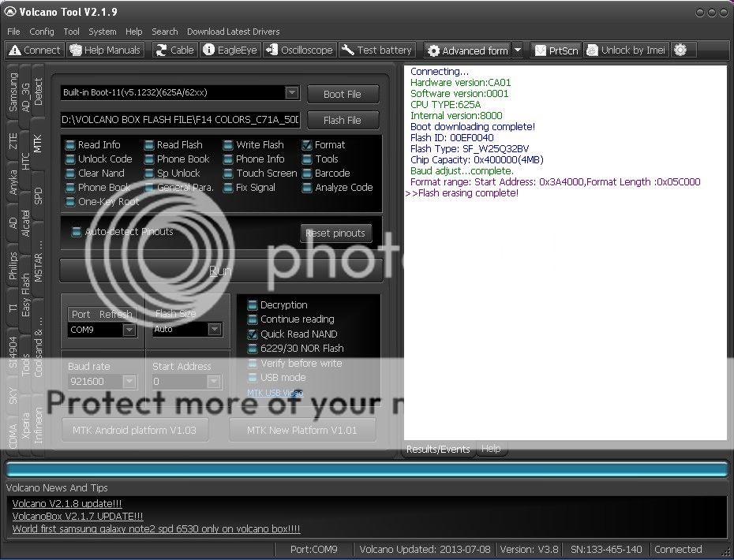734x560 pixels.
Task: Switch to the ZTE side tab
Action: pyautogui.click(x=13, y=141)
